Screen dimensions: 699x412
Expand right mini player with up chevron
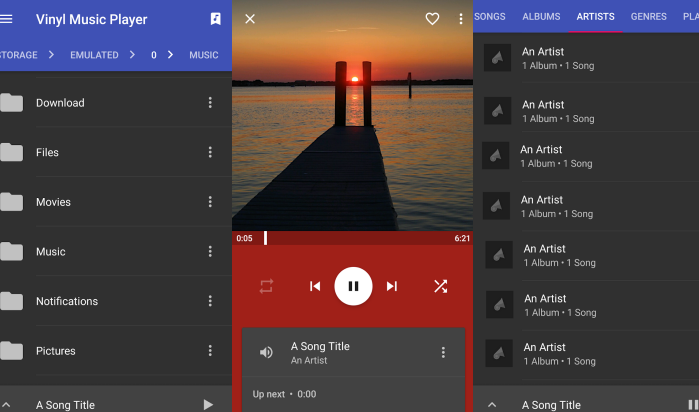pyautogui.click(x=492, y=405)
